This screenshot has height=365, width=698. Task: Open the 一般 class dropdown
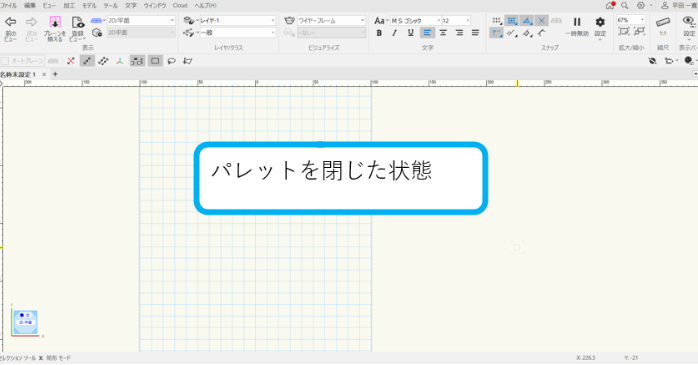[x=237, y=32]
